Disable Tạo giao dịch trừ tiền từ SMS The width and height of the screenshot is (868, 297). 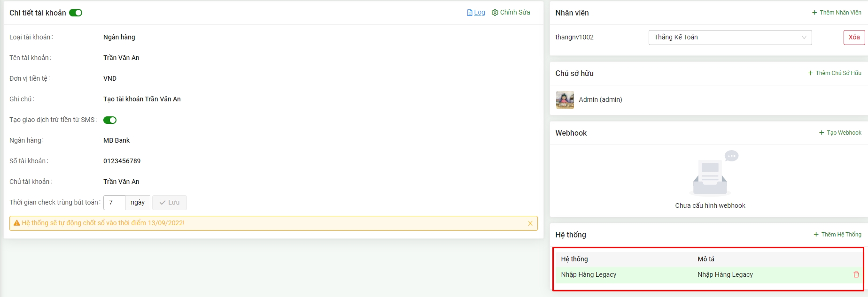tap(110, 120)
